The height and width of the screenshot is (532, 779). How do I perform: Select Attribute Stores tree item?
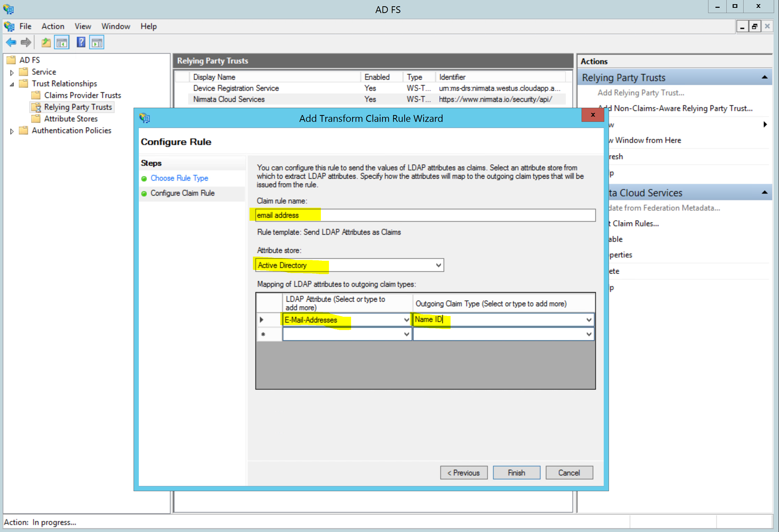click(x=71, y=119)
